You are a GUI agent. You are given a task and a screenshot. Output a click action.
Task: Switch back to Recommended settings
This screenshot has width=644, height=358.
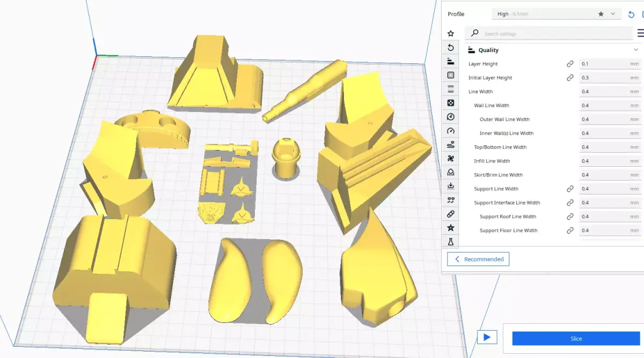point(479,259)
